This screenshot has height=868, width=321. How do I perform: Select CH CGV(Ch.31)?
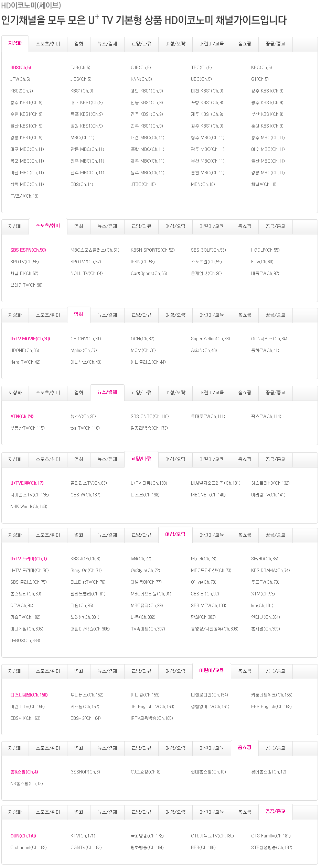[x=86, y=339]
